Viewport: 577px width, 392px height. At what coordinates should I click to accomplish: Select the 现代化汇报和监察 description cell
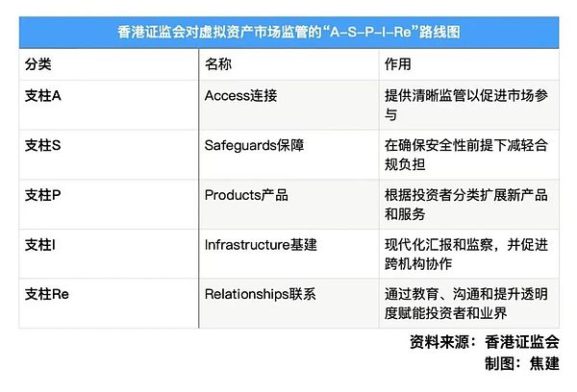(465, 256)
